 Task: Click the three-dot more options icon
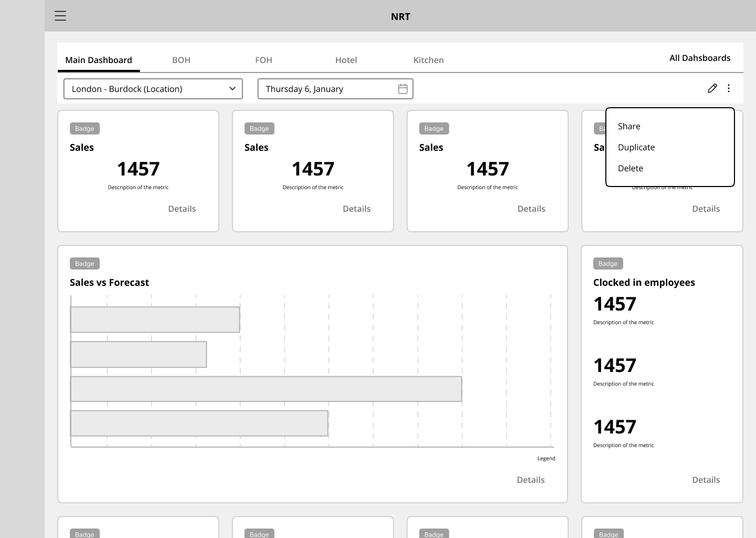click(729, 88)
